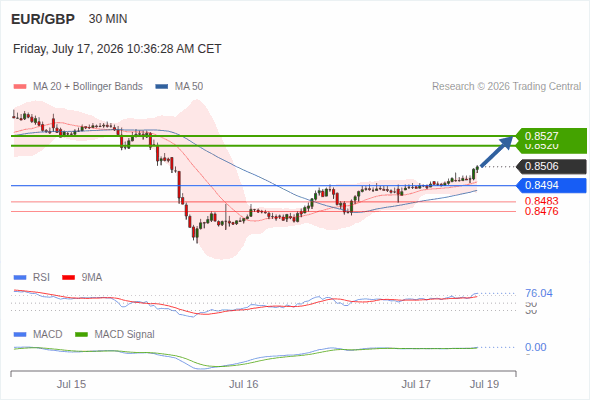Click the MA 50 legend label
The height and width of the screenshot is (400, 590).
point(189,87)
